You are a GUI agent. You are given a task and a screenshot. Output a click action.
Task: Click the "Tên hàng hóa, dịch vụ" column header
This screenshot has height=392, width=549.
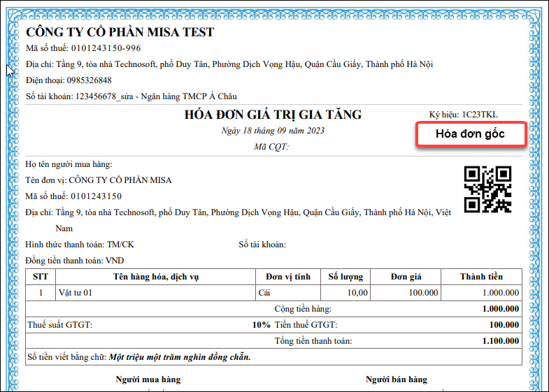point(156,277)
